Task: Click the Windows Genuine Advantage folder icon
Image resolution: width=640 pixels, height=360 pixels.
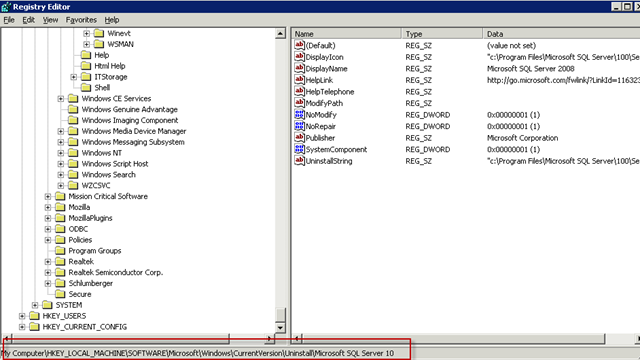Action: tap(73, 109)
